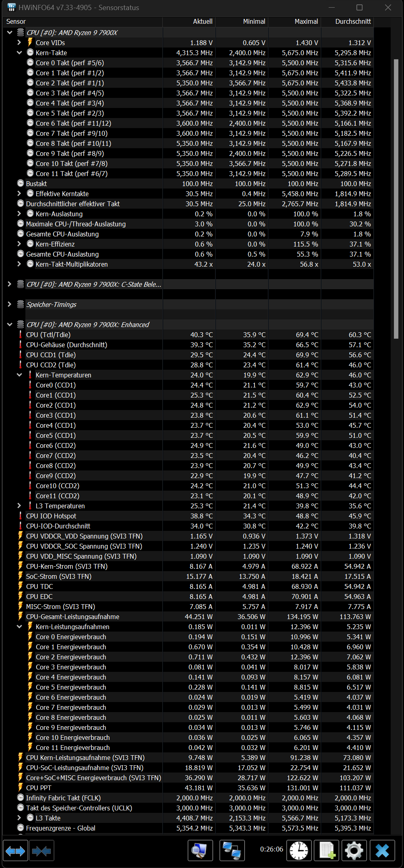Close sensors with the blue X icon
The image size is (404, 868).
382,851
